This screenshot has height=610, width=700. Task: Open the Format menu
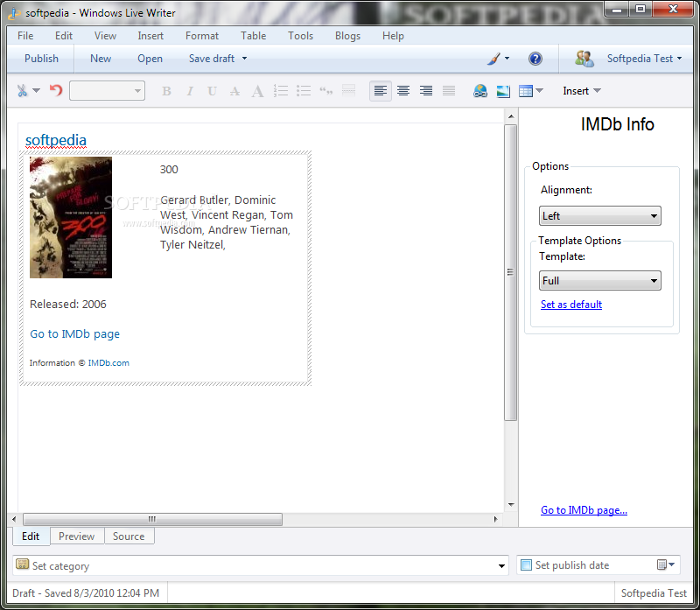(202, 36)
